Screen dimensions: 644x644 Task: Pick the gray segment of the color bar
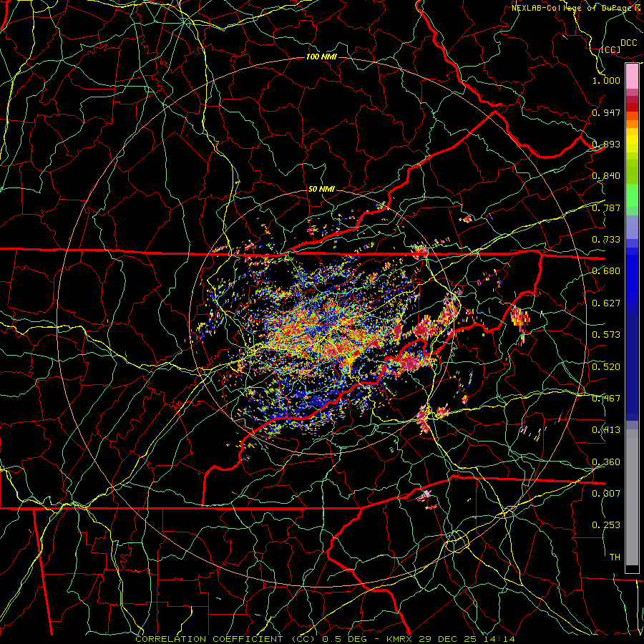pyautogui.click(x=632, y=497)
